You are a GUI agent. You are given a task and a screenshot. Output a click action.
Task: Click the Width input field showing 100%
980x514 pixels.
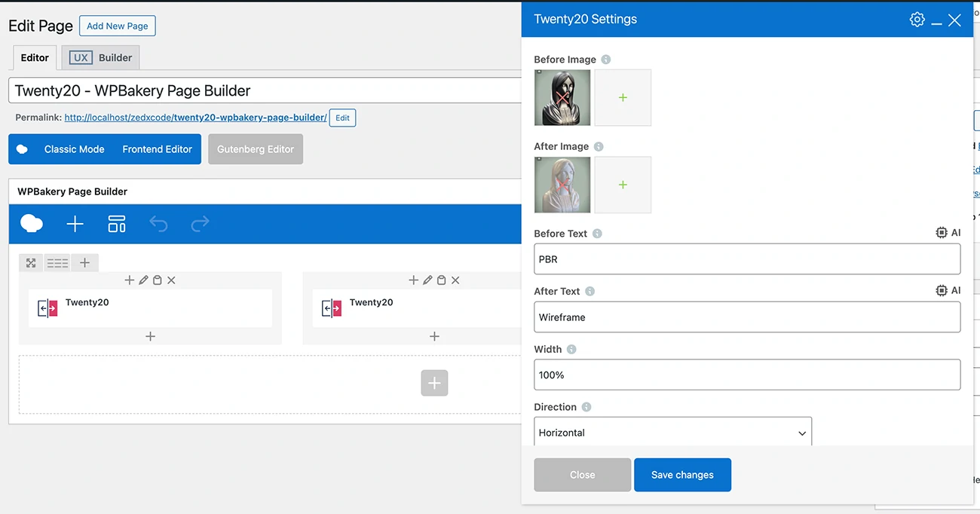(x=746, y=375)
